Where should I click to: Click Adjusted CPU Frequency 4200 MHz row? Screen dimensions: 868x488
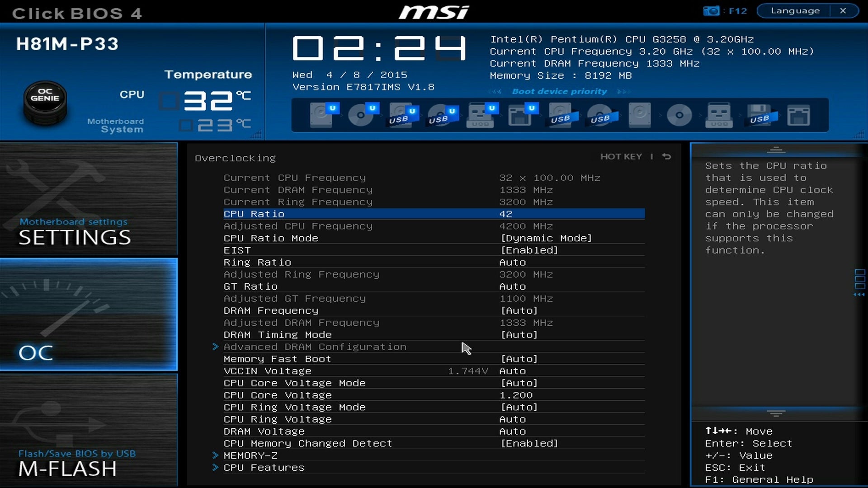(434, 226)
